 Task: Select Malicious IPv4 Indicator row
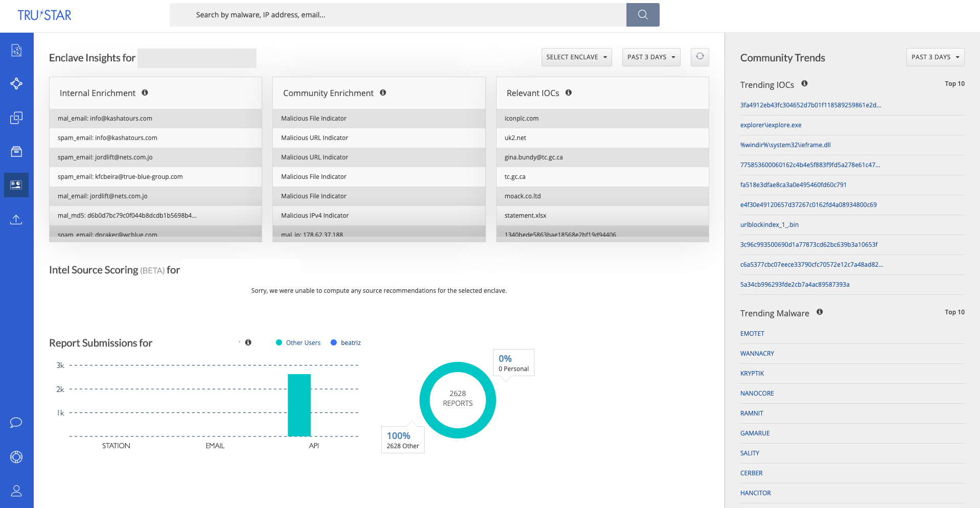[x=379, y=216]
